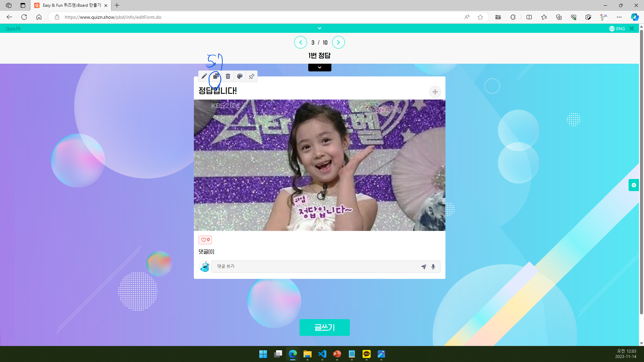This screenshot has width=644, height=362.
Task: Open Visual Studio Code from the taskbar
Action: coord(322,354)
